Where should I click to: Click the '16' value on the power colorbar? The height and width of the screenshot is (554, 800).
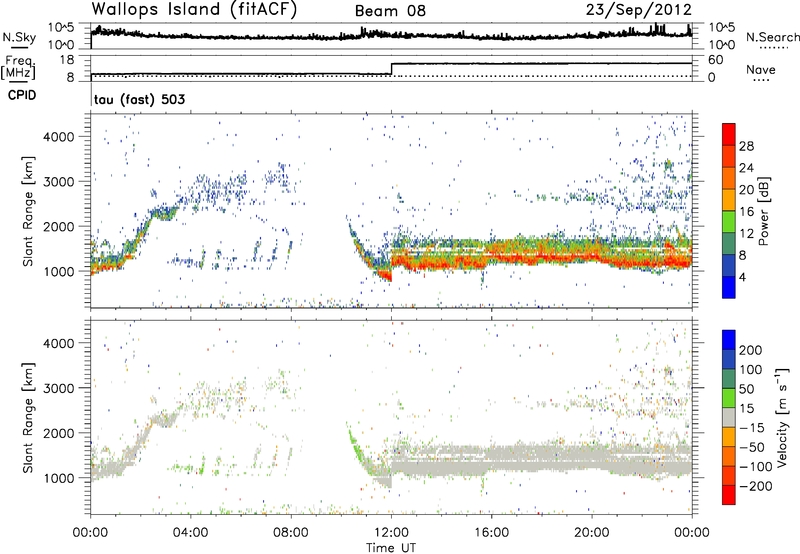[x=746, y=212]
